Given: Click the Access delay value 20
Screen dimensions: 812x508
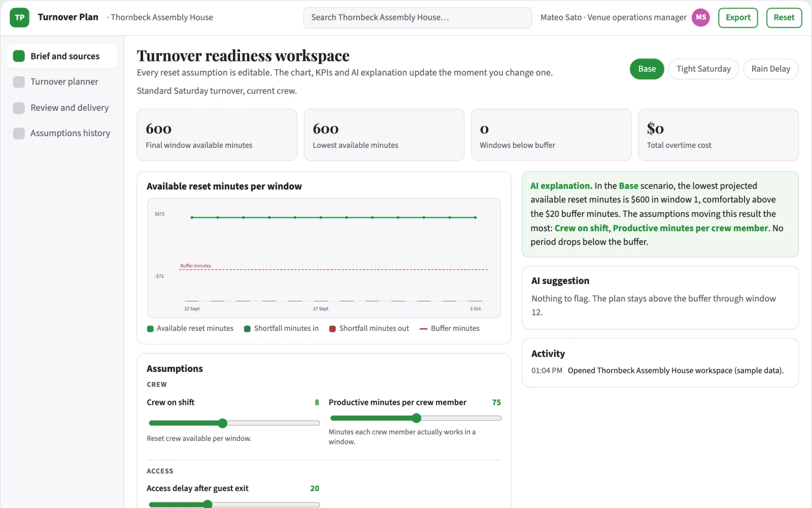Looking at the screenshot, I should (x=315, y=488).
